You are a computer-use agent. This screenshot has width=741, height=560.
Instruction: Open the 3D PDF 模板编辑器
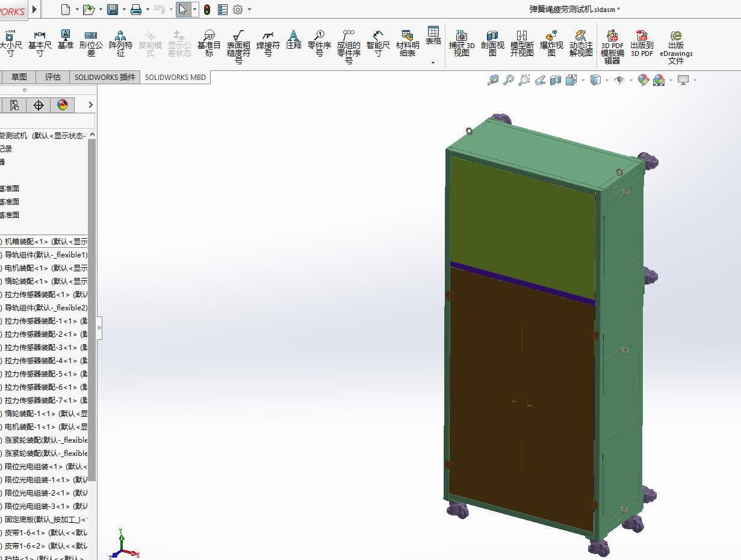pyautogui.click(x=612, y=48)
